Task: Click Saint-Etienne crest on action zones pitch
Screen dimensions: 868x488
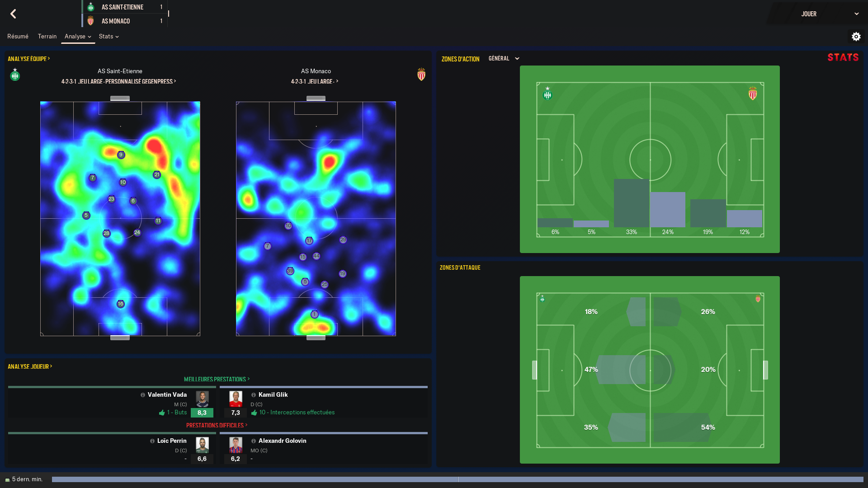Action: coord(547,94)
